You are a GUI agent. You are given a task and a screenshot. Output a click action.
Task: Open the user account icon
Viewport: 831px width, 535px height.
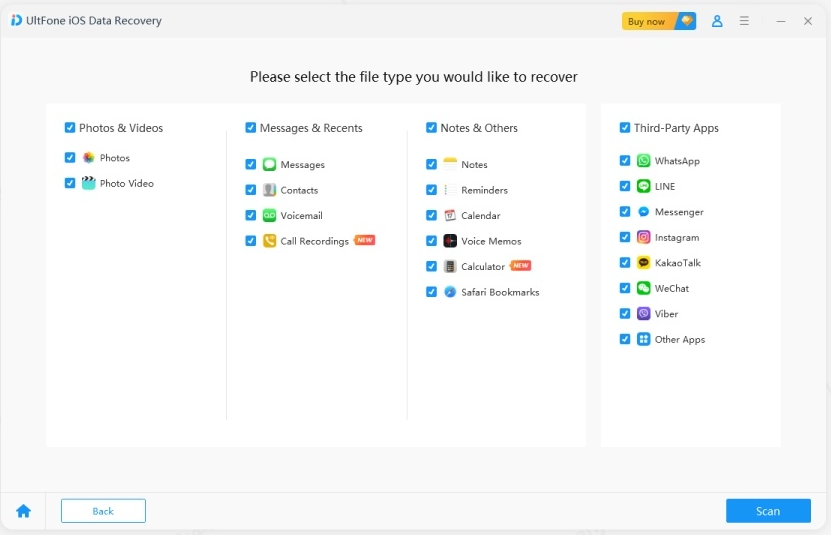[717, 21]
